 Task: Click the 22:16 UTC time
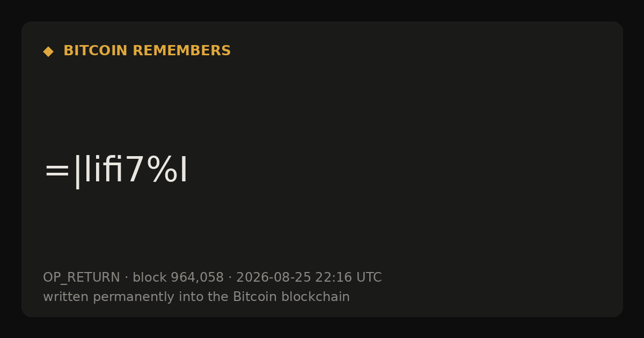(348, 278)
